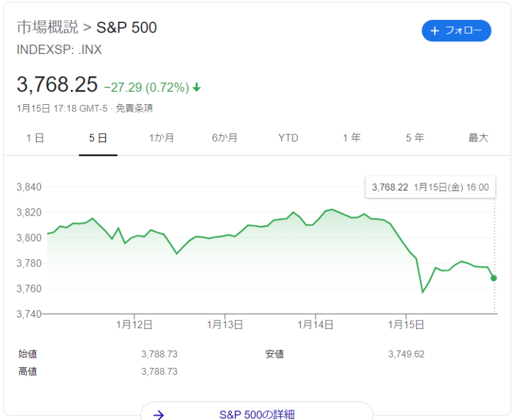
Task: Select the 5日 time range tab
Action: [x=98, y=138]
